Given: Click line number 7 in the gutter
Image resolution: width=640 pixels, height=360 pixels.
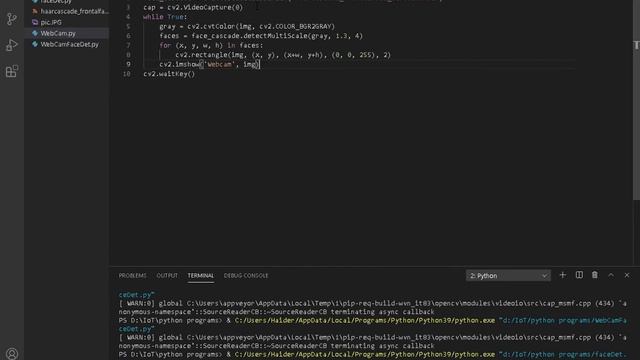Looking at the screenshot, I should (x=128, y=45).
